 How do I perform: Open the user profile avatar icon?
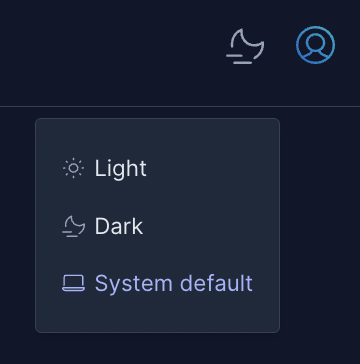[x=315, y=45]
